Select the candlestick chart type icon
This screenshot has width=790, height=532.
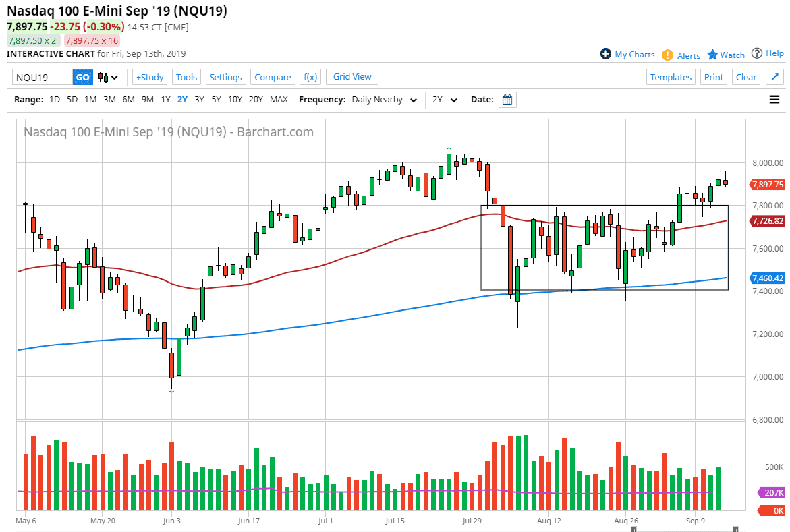click(x=105, y=77)
